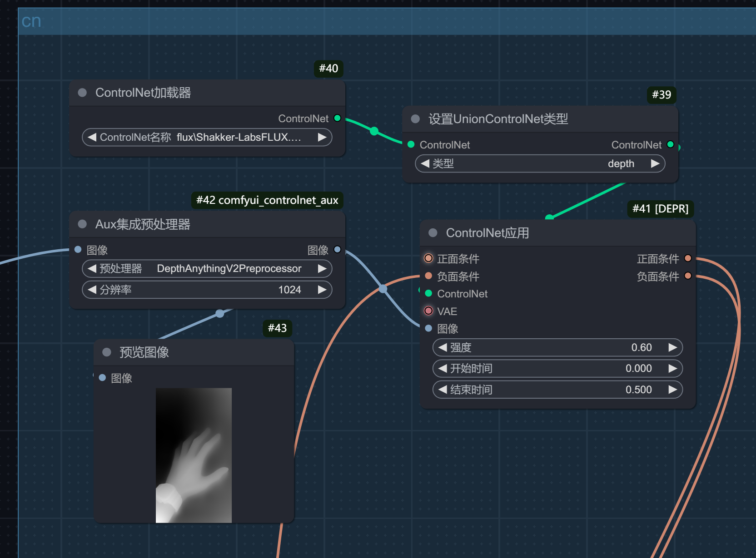Click the ControlNet output socket on ControlNet加载器
This screenshot has height=558, width=756.
337,118
